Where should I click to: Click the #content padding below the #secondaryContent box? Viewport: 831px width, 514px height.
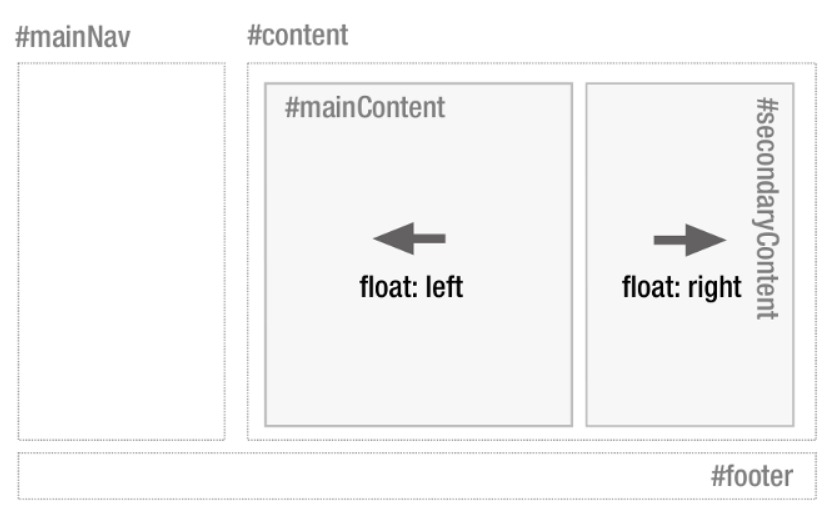pyautogui.click(x=690, y=433)
